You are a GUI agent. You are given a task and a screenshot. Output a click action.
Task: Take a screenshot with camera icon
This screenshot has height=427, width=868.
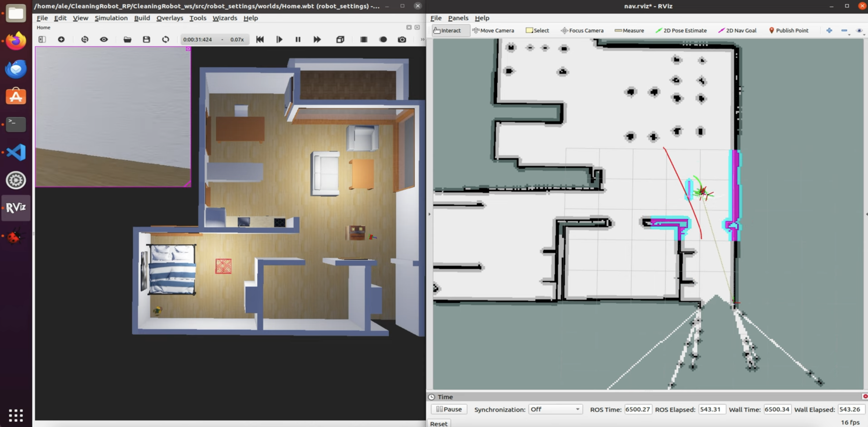[x=402, y=39]
